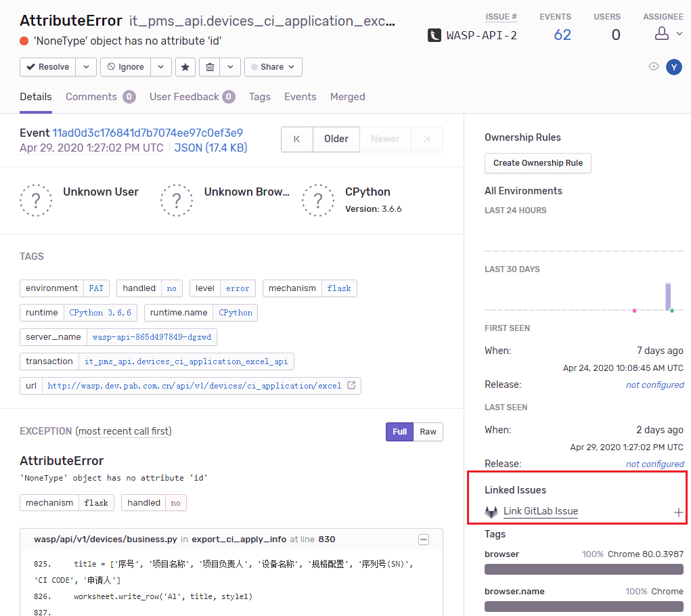
Task: Select the Full exception view toggle
Action: tap(399, 432)
